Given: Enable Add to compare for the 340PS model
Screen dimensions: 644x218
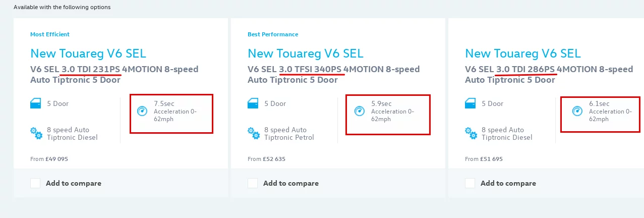Looking at the screenshot, I should click(253, 183).
